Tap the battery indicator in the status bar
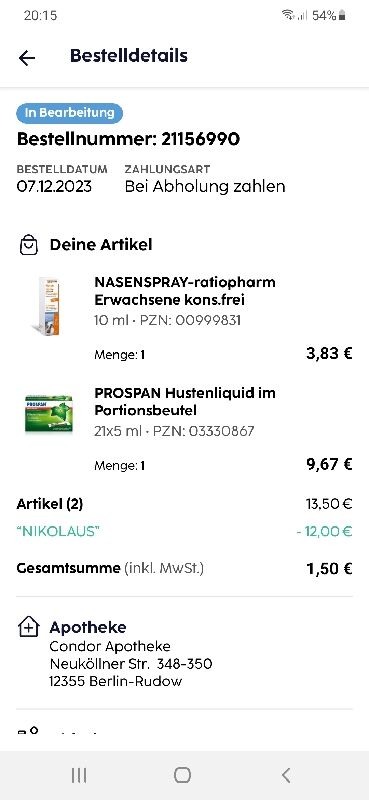This screenshot has height=800, width=369. (342, 15)
